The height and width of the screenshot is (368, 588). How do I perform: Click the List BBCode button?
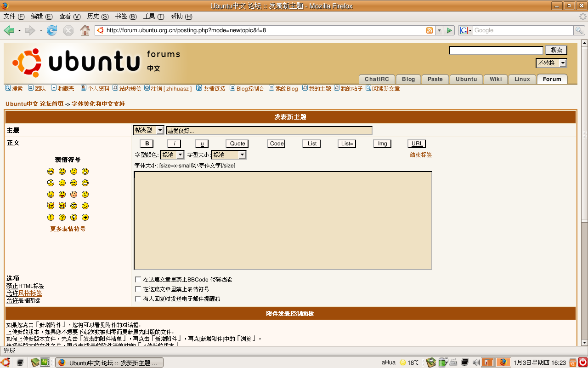[x=312, y=144]
